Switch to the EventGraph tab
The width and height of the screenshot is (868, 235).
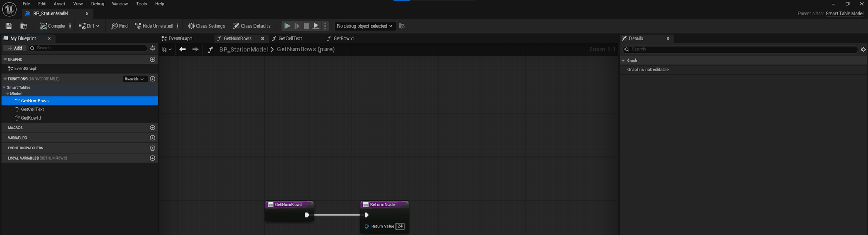tap(180, 38)
